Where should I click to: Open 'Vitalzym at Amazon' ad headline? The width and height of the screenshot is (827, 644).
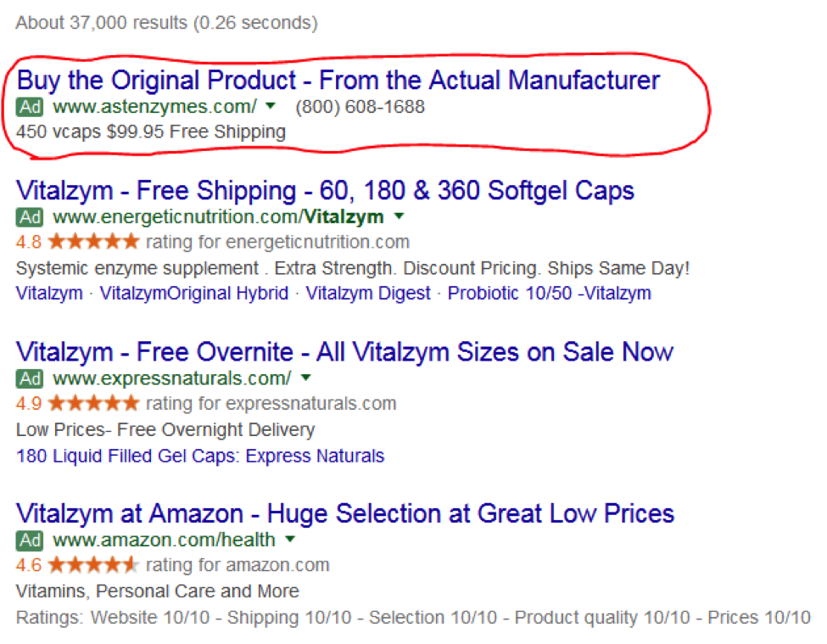pos(344,513)
